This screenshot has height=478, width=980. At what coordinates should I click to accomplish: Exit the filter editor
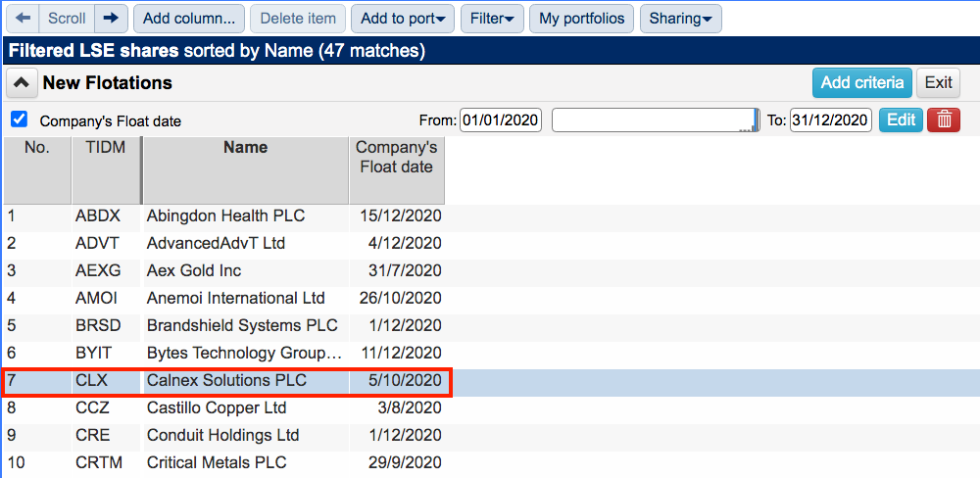938,83
